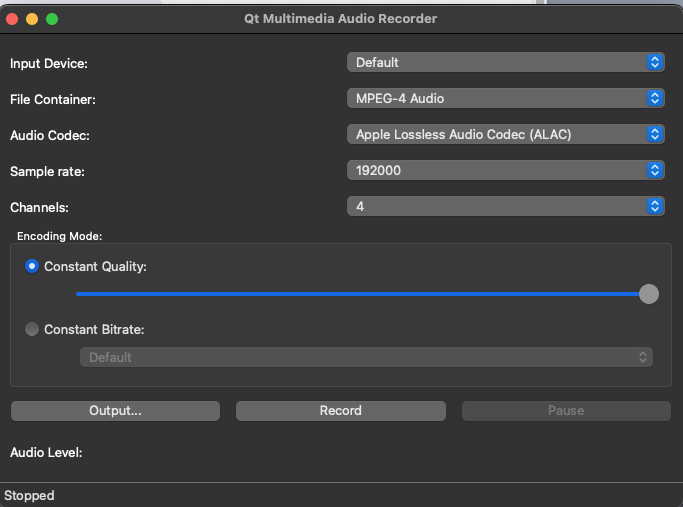Image resolution: width=683 pixels, height=507 pixels.
Task: Click the File Container blue chevron icon
Action: point(655,98)
